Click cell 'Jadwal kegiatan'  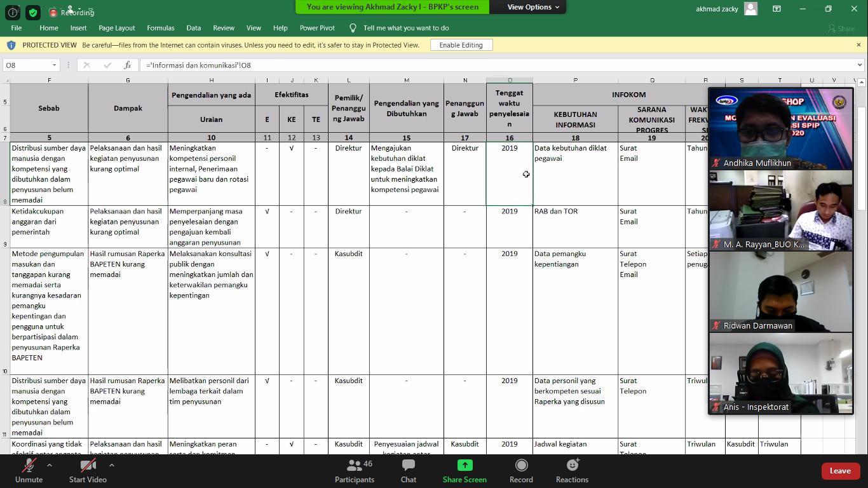(x=575, y=446)
